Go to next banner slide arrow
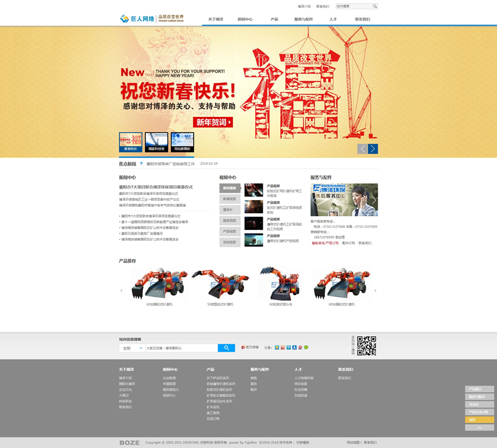The height and width of the screenshot is (448, 497). 373,149
